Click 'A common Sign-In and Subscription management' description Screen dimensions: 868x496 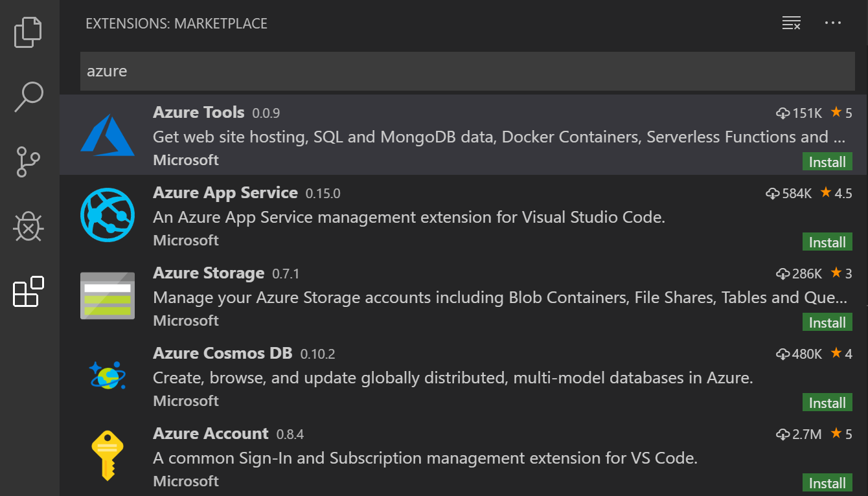[x=425, y=458]
